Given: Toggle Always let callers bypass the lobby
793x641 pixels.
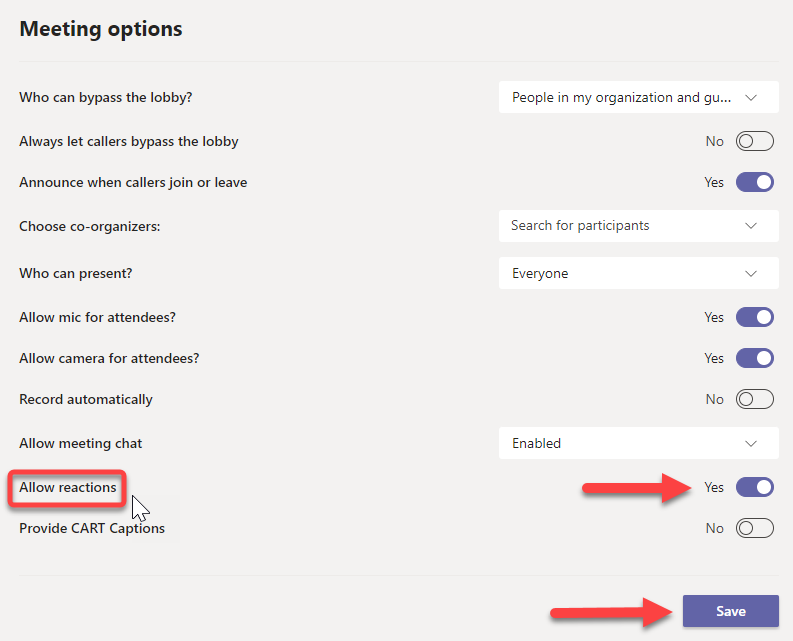Looking at the screenshot, I should click(x=754, y=141).
